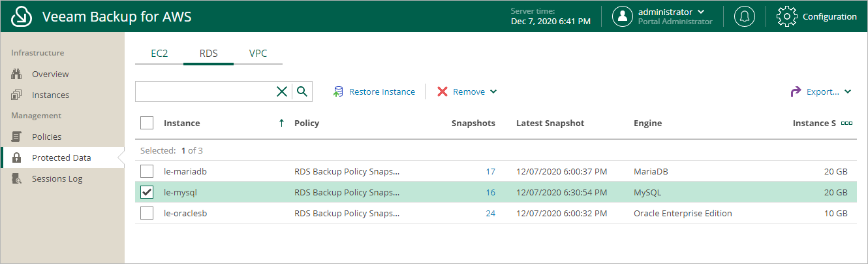
Task: Open snapshots link 16 for le-mysql
Action: click(x=490, y=193)
